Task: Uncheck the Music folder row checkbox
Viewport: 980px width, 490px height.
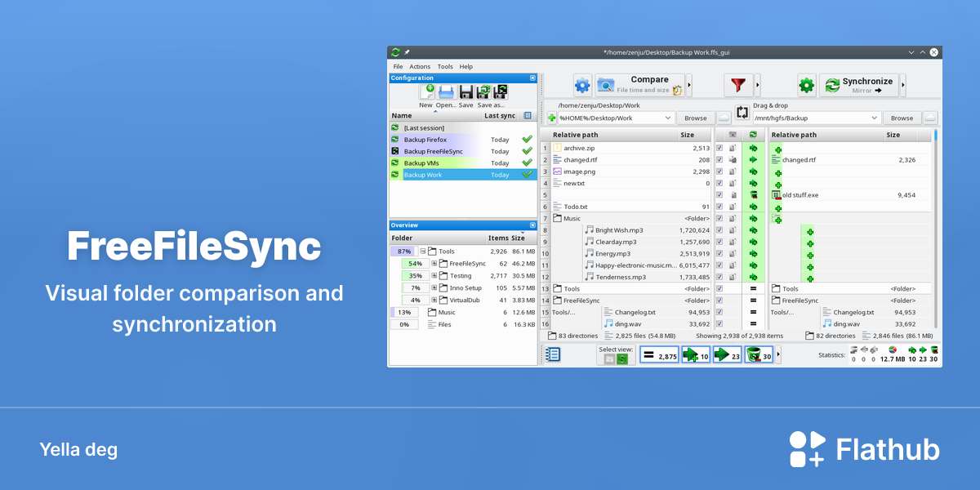Action: [719, 218]
